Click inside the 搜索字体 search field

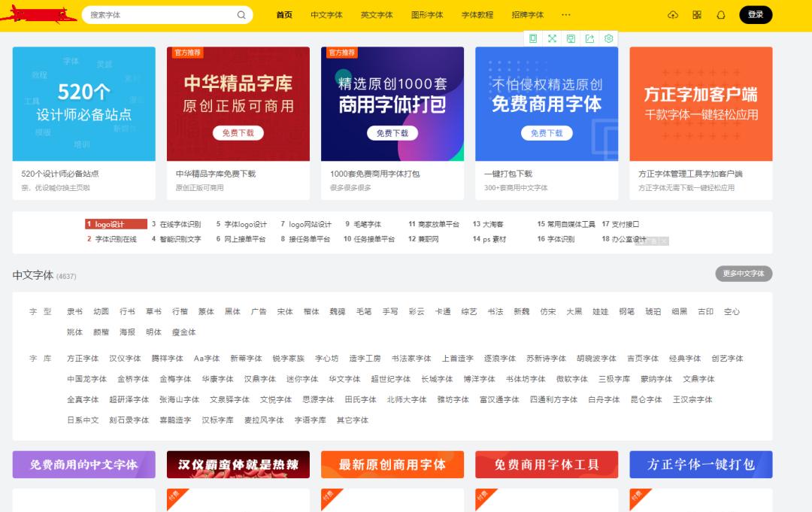[150, 14]
